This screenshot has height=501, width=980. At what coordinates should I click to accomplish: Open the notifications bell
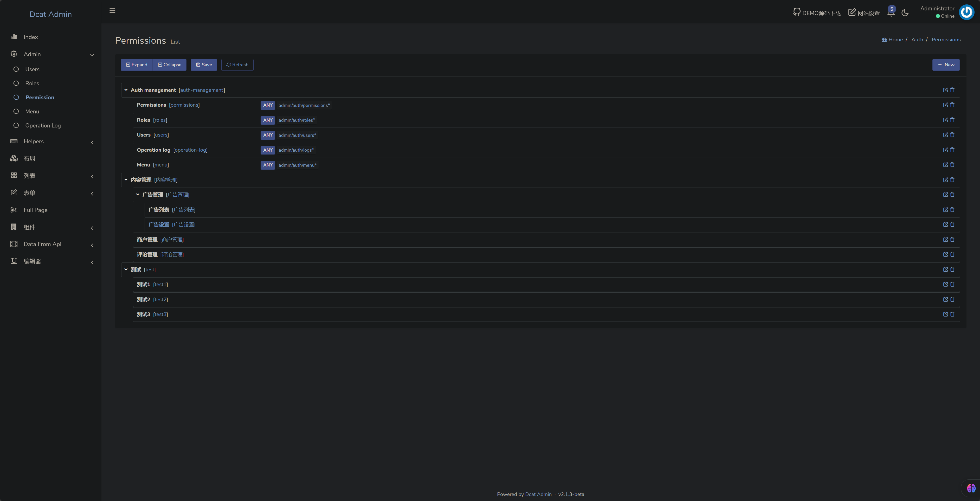891,12
